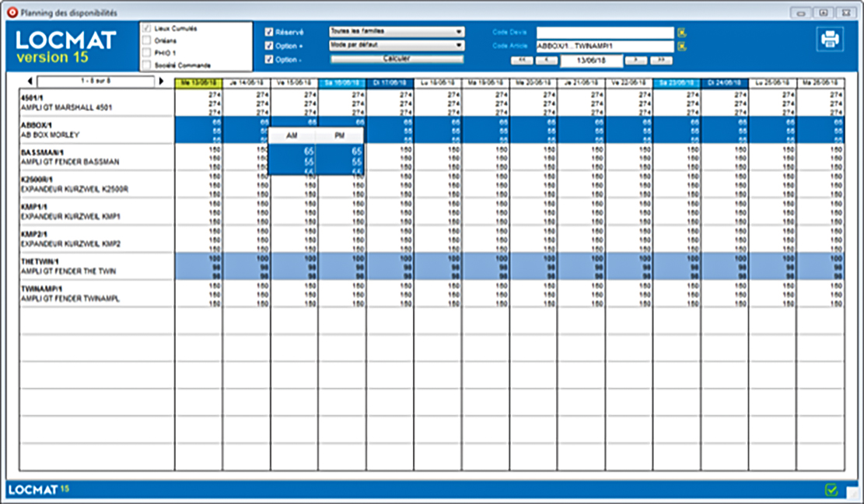This screenshot has width=864, height=504.
Task: Click the red app icon in title bar
Action: tap(12, 12)
